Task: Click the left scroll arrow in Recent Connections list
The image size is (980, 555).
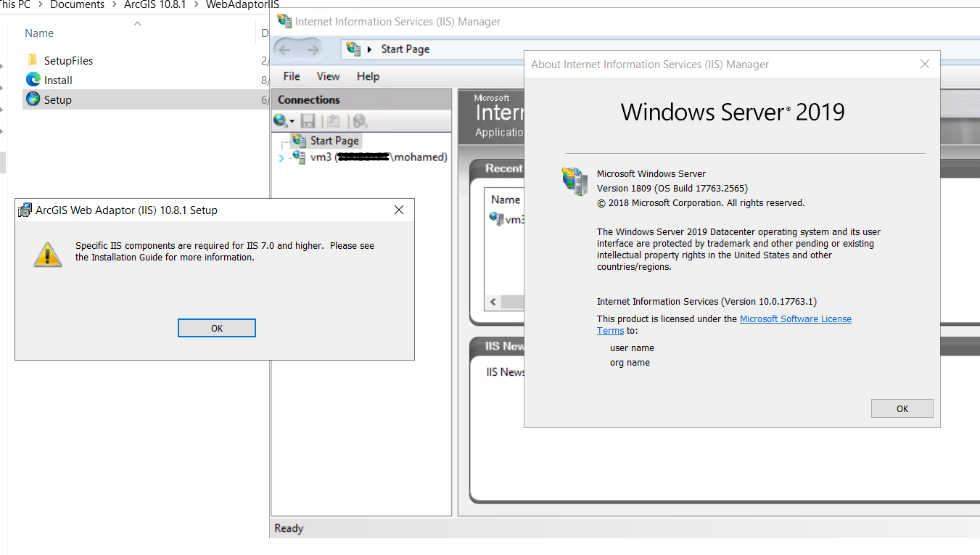Action: 493,301
